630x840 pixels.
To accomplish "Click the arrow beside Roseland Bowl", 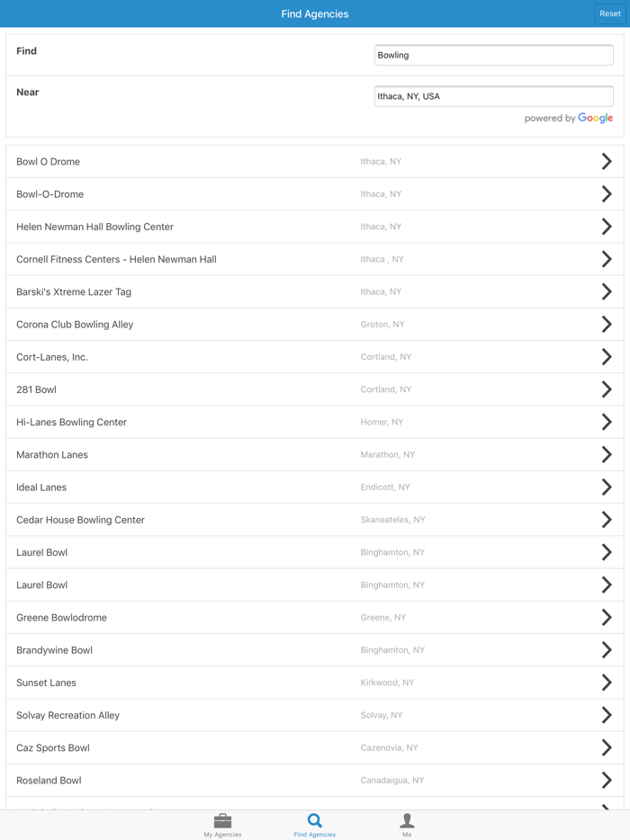I will 606,780.
